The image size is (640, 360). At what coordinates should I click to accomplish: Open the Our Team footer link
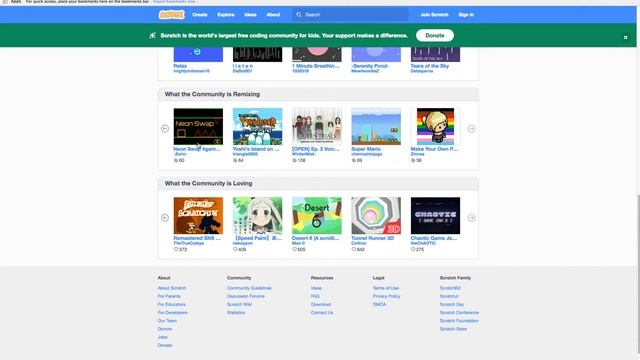167,321
